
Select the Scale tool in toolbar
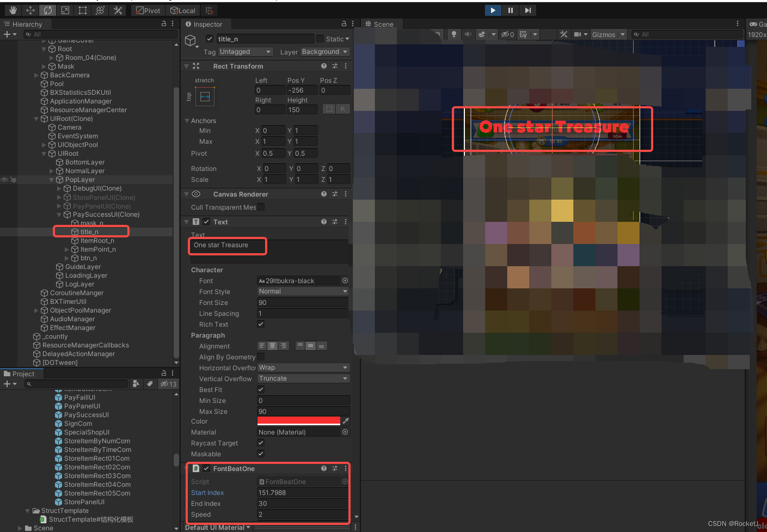pyautogui.click(x=65, y=10)
